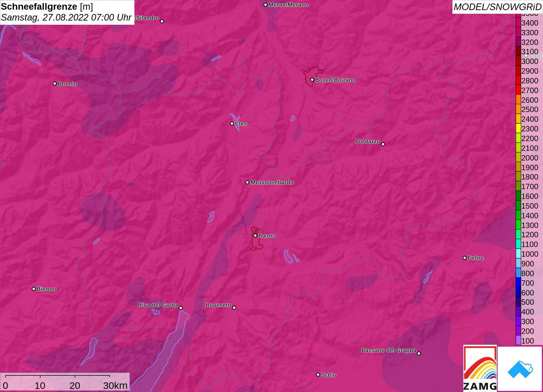This screenshot has height=392, width=543.
Task: Click the blue snow-cloud logo icon
Action: pos(520,369)
